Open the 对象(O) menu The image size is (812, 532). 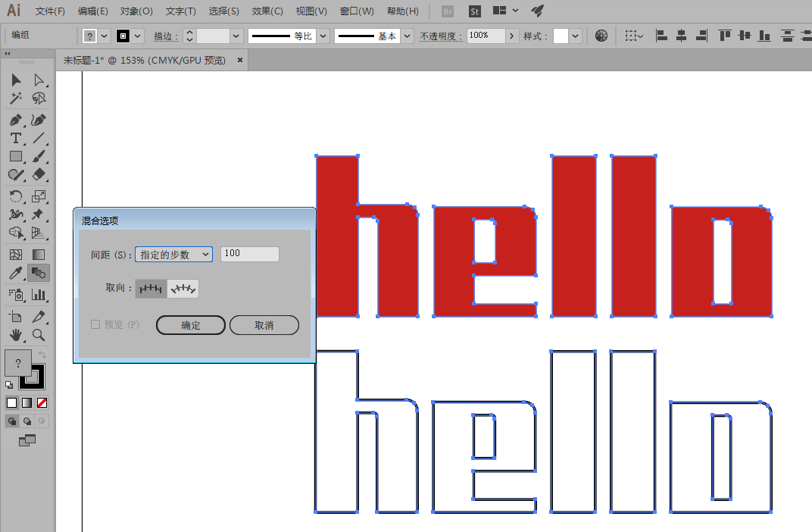pyautogui.click(x=136, y=11)
